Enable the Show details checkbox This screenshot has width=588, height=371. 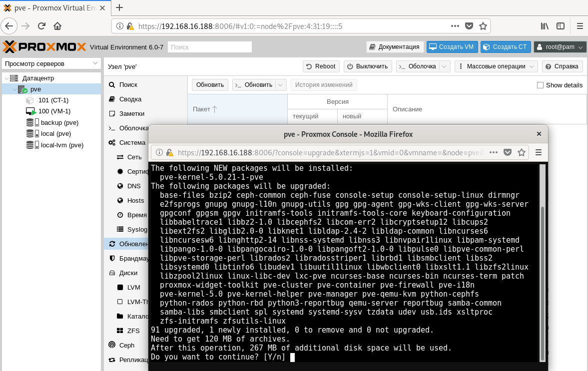(540, 85)
